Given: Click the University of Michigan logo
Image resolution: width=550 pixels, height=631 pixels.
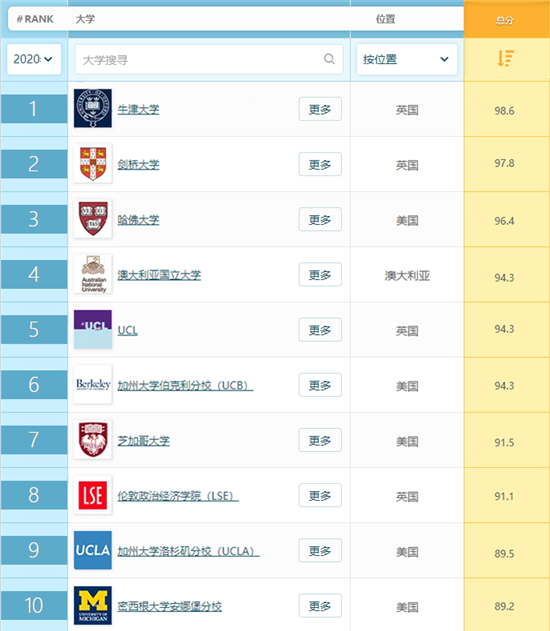Looking at the screenshot, I should pos(93,605).
